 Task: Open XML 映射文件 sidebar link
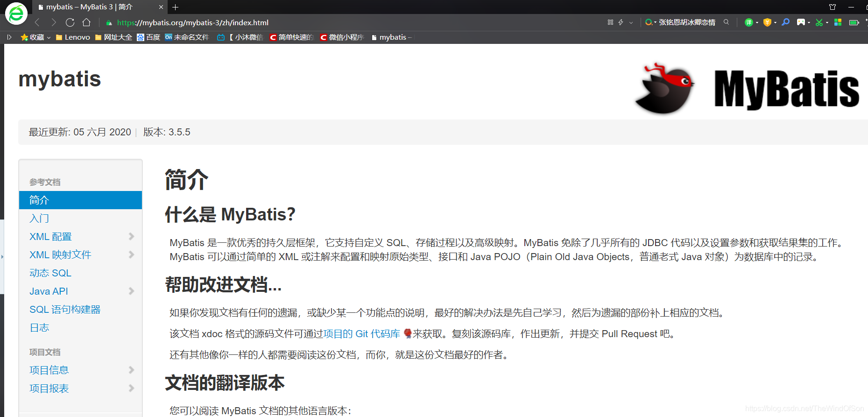60,254
